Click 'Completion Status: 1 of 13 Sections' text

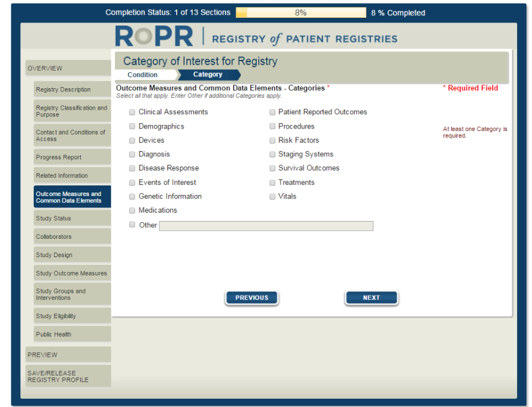168,12
